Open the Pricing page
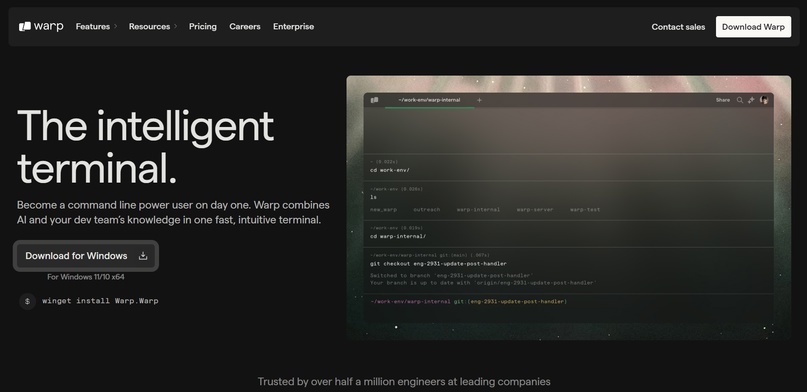Screen dimensions: 807x392 203,26
